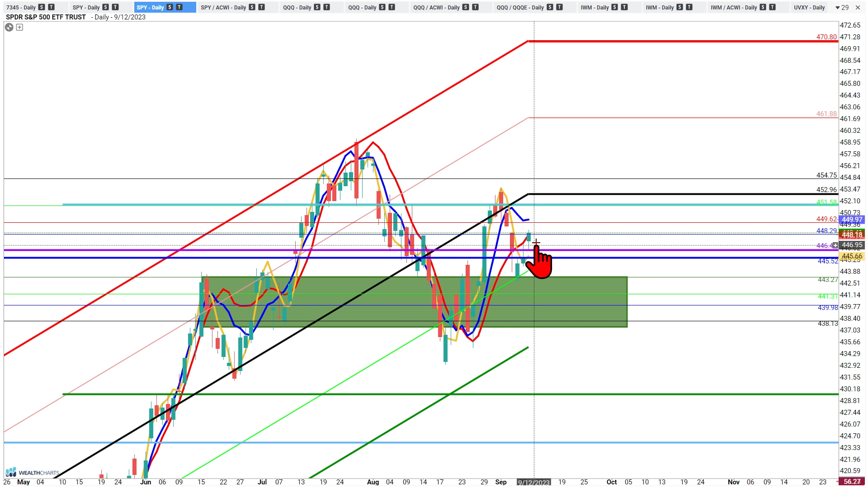Click the round compass icon below the chart title
This screenshot has height=488, width=868.
9,27
